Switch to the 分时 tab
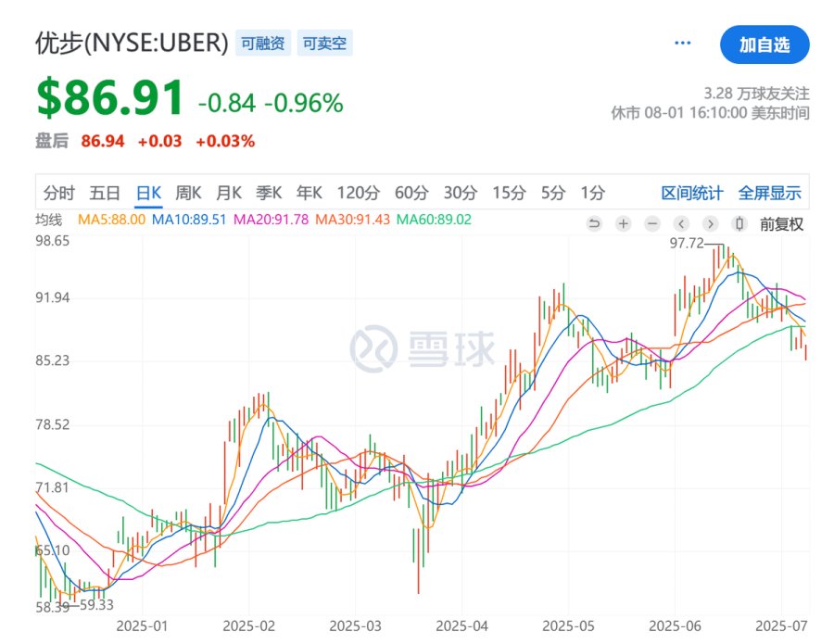Screen dimensions: 834x644 pyautogui.click(x=58, y=193)
